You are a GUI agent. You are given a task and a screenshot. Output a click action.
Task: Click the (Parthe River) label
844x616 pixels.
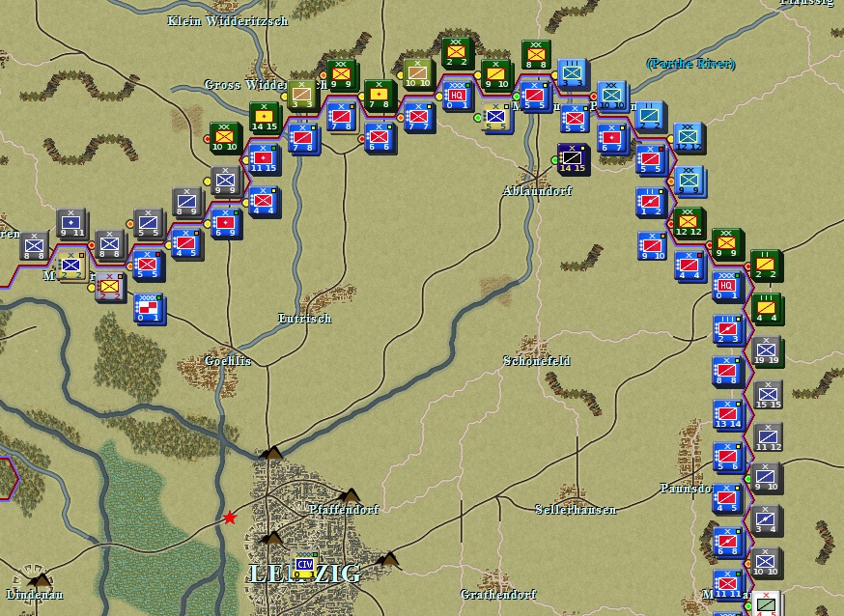point(690,64)
